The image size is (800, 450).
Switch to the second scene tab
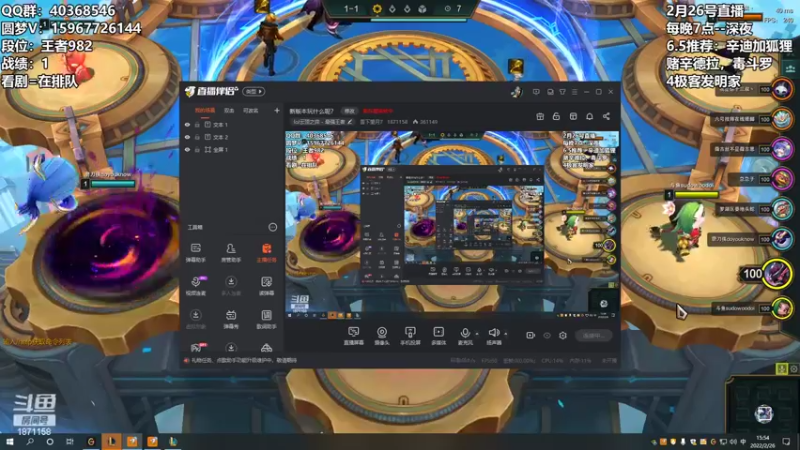pos(229,110)
